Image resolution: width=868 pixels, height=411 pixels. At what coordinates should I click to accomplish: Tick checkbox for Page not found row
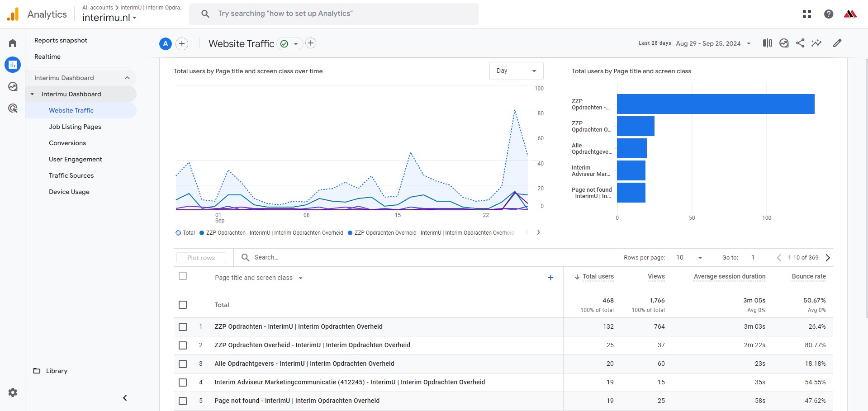click(x=183, y=401)
